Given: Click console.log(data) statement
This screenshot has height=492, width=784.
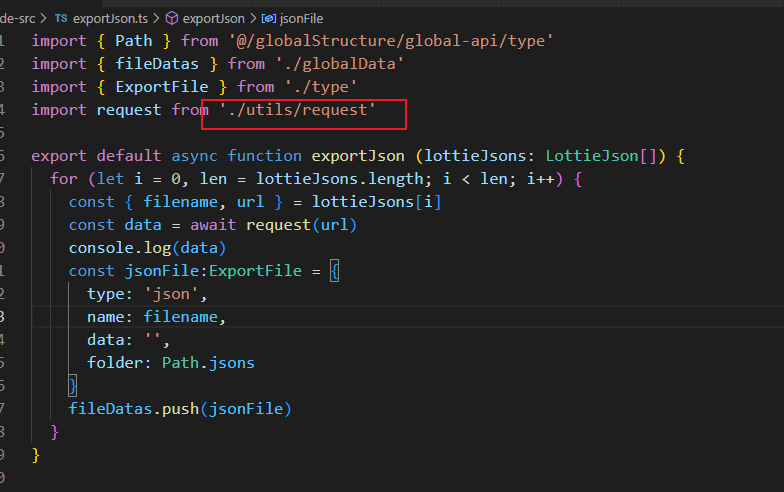Looking at the screenshot, I should point(148,248).
